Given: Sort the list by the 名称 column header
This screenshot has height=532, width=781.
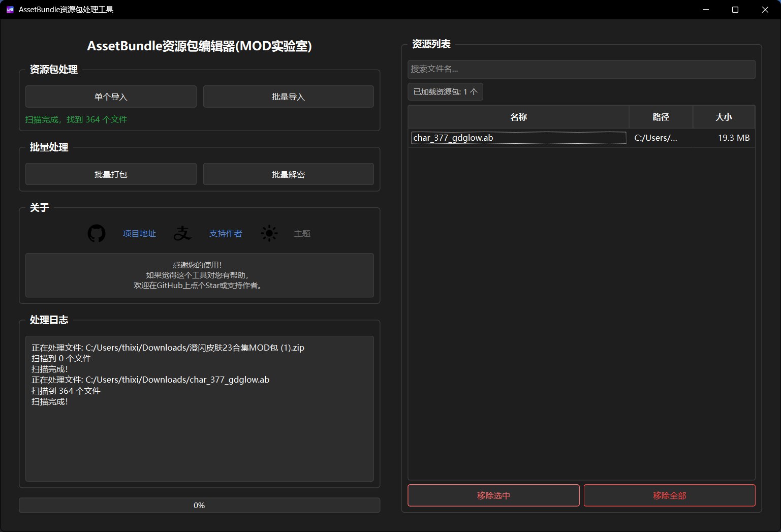Looking at the screenshot, I should (518, 116).
